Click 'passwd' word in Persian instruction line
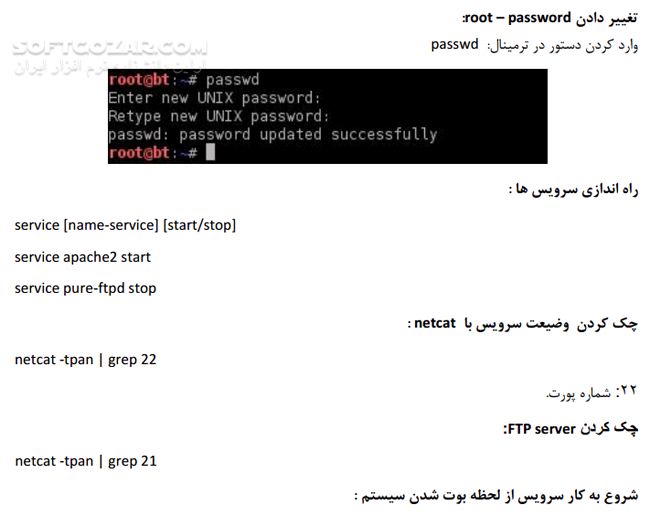This screenshot has height=522, width=650. (x=455, y=44)
